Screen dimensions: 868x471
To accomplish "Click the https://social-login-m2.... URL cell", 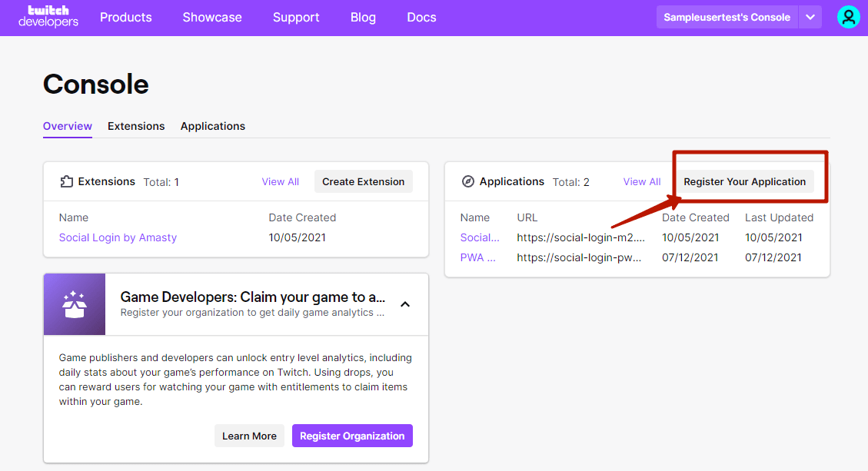I will click(x=580, y=237).
